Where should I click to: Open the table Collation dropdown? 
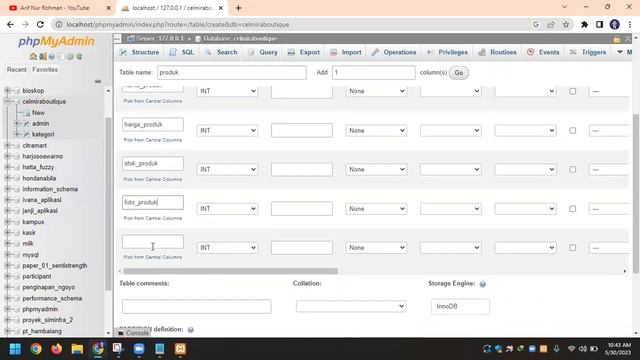[x=351, y=306]
